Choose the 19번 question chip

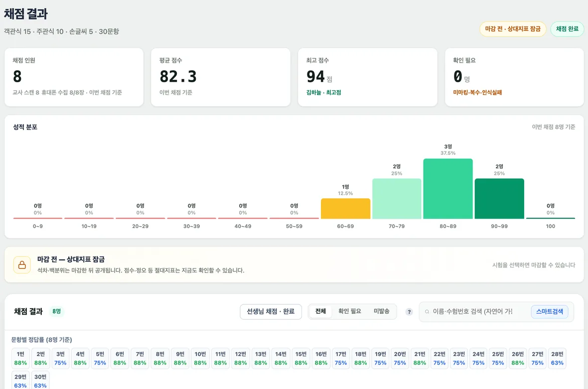(x=380, y=358)
